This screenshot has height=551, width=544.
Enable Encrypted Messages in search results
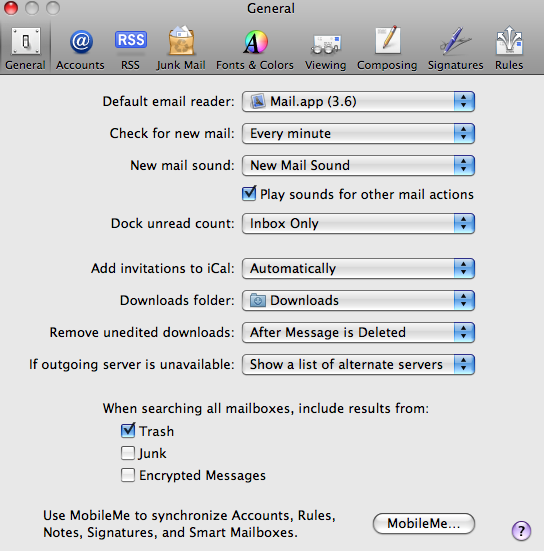pyautogui.click(x=128, y=475)
